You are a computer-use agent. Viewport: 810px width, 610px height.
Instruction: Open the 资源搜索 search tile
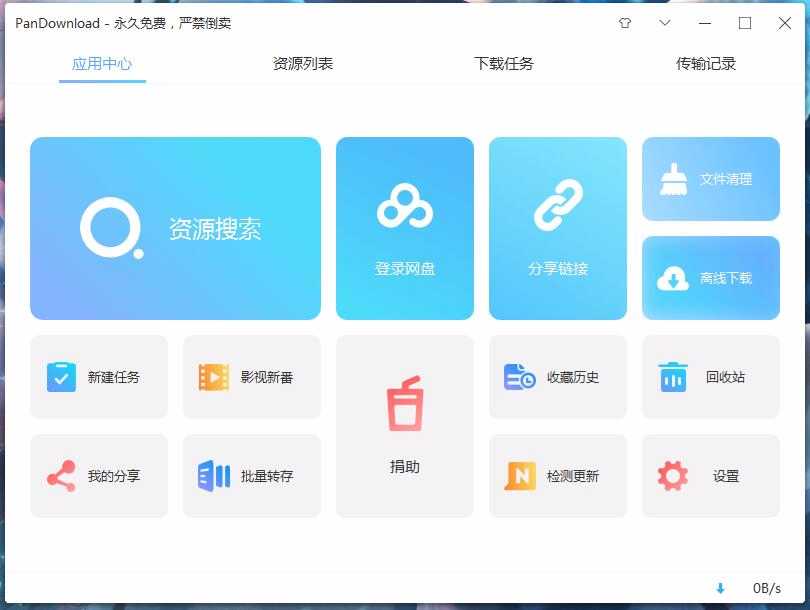(x=175, y=228)
